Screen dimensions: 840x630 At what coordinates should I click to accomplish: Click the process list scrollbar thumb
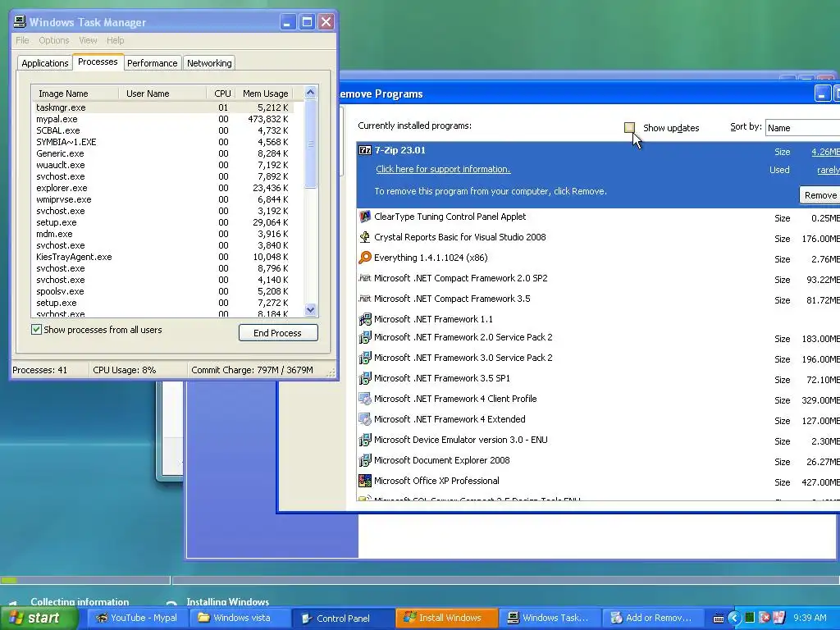310,144
